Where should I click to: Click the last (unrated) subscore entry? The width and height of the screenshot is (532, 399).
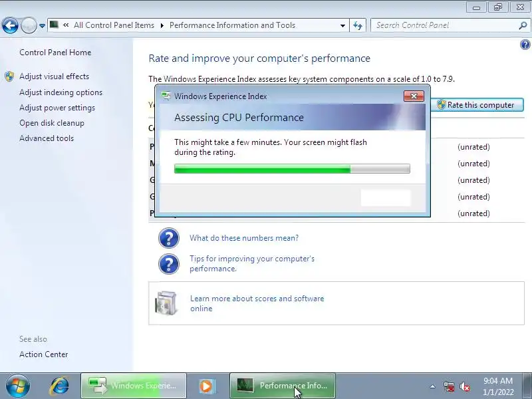pos(473,213)
